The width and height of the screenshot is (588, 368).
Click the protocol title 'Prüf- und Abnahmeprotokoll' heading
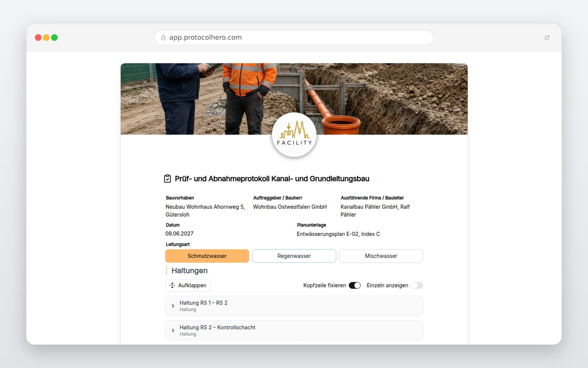[x=272, y=179]
